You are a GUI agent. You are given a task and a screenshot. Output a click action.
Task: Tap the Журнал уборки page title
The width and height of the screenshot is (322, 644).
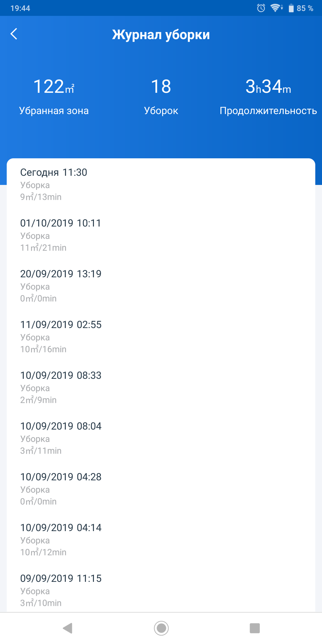click(x=161, y=34)
